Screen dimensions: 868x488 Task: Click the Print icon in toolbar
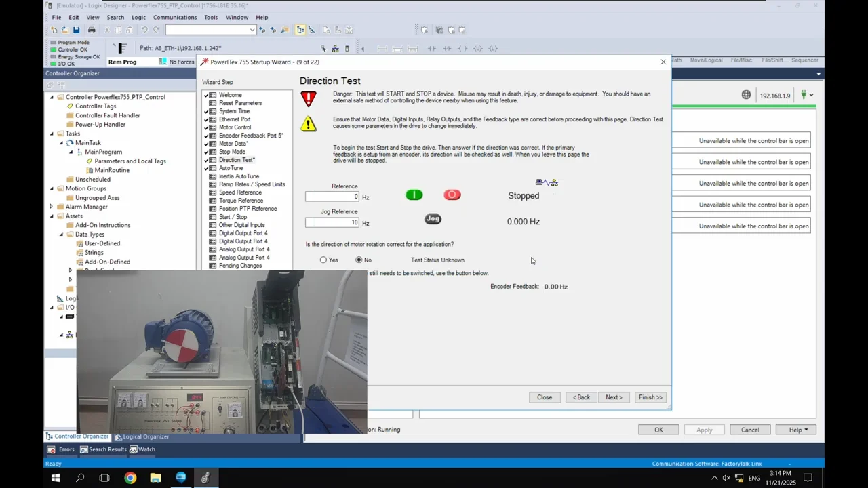click(92, 30)
